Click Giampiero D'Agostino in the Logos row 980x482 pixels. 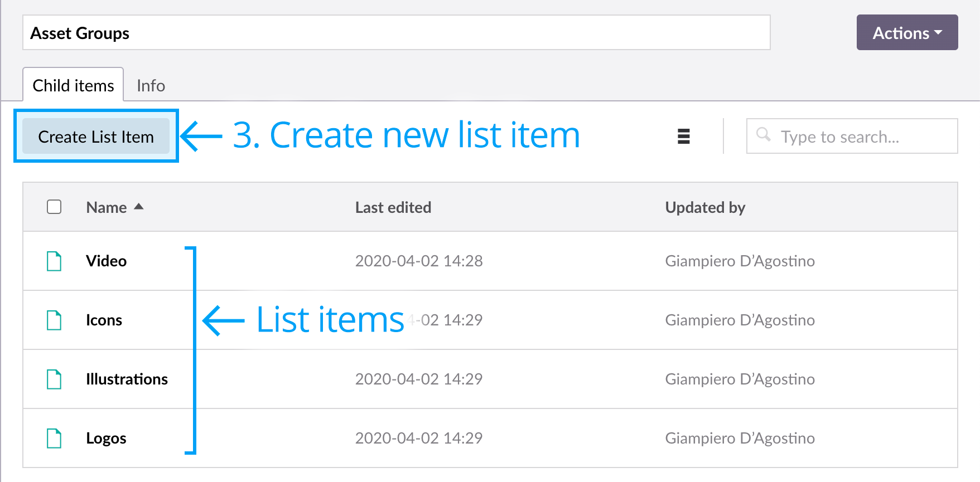740,438
